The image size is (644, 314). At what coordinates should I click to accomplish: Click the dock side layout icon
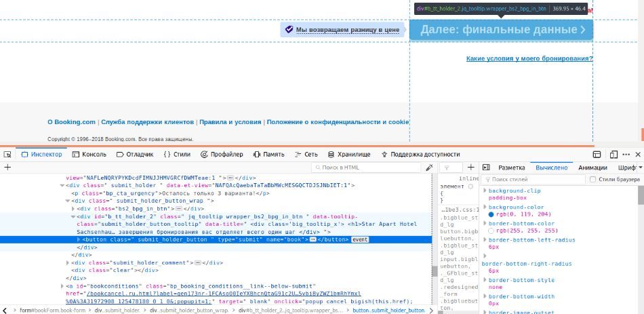pos(597,155)
